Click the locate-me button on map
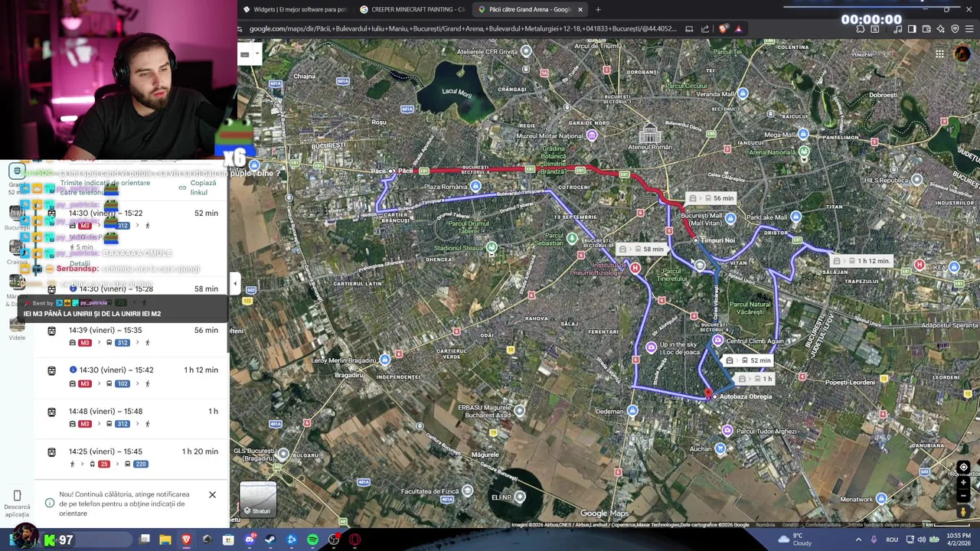This screenshot has width=980, height=551. click(x=964, y=467)
